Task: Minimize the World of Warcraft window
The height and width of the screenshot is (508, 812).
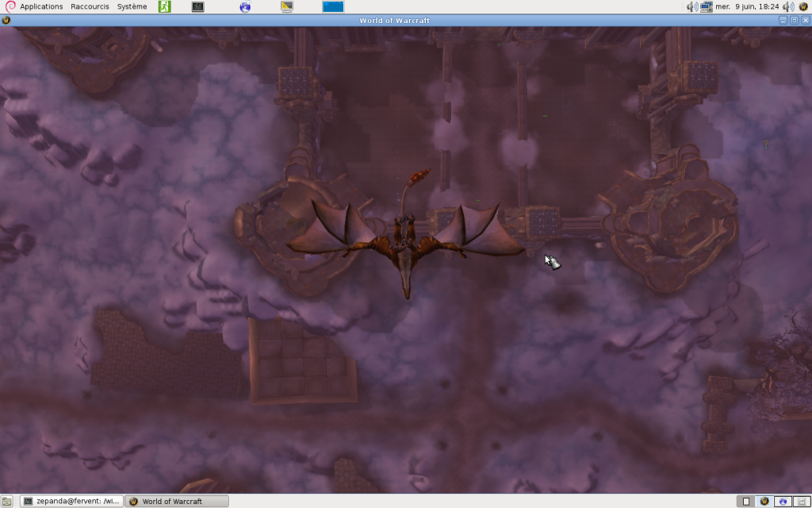Action: click(783, 20)
